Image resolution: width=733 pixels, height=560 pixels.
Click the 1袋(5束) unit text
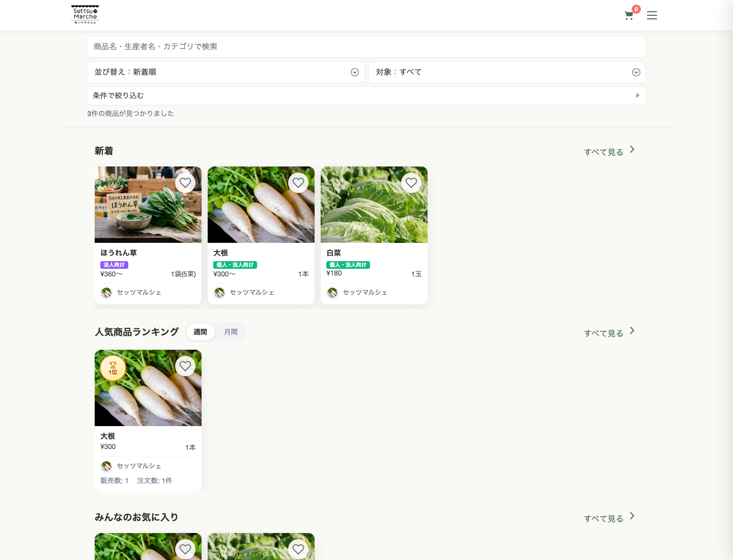coord(183,274)
